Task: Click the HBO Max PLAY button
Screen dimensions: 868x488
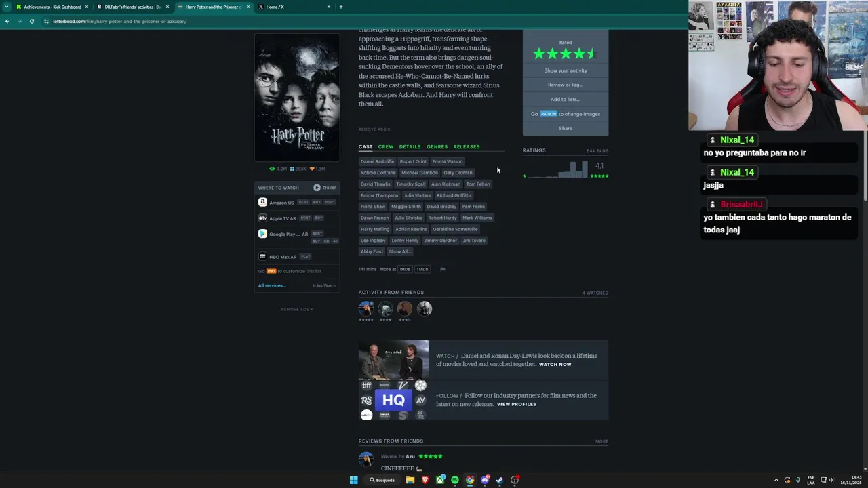Action: click(x=305, y=257)
